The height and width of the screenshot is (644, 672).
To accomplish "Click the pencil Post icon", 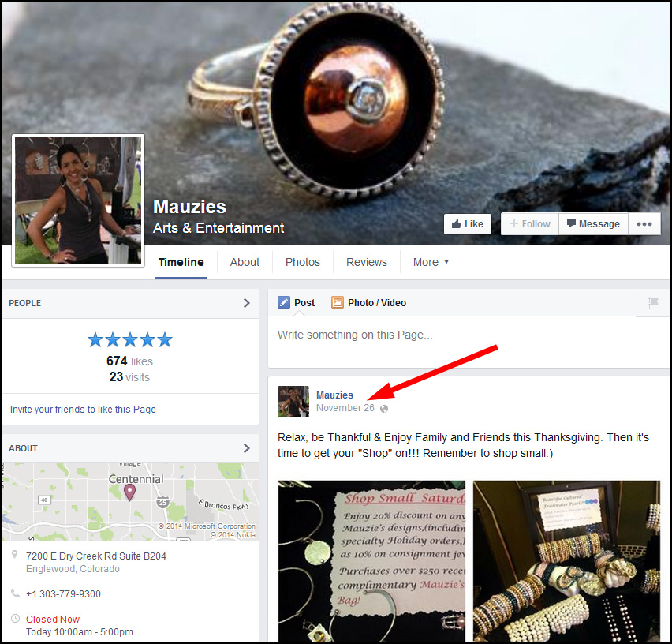I will (x=284, y=303).
